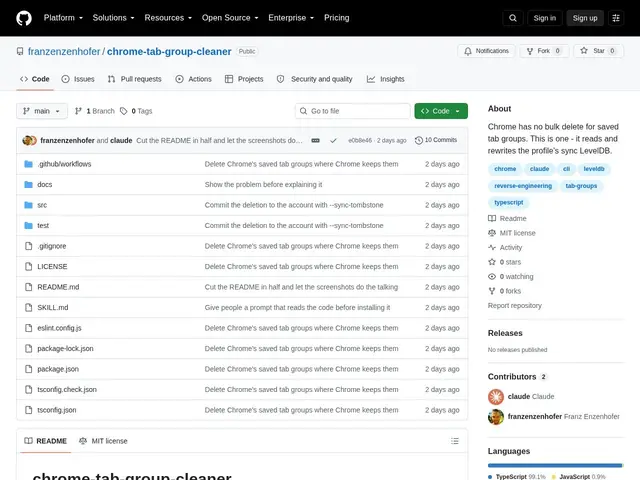Viewport: 640px width, 480px height.
Task: Select the tab-groups topic tag
Action: [x=581, y=186]
